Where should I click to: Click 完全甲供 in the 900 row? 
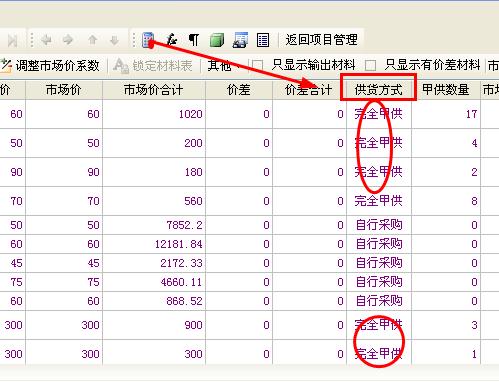tap(379, 325)
